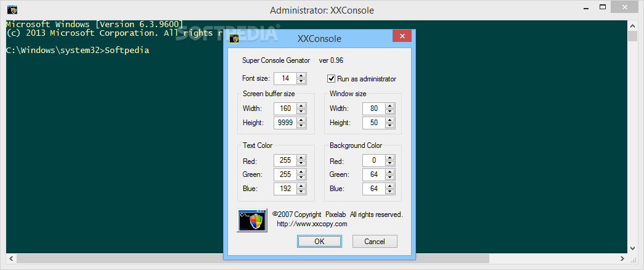Decrease Text Color Red value
Screen dimensions: 644x270
point(302,163)
